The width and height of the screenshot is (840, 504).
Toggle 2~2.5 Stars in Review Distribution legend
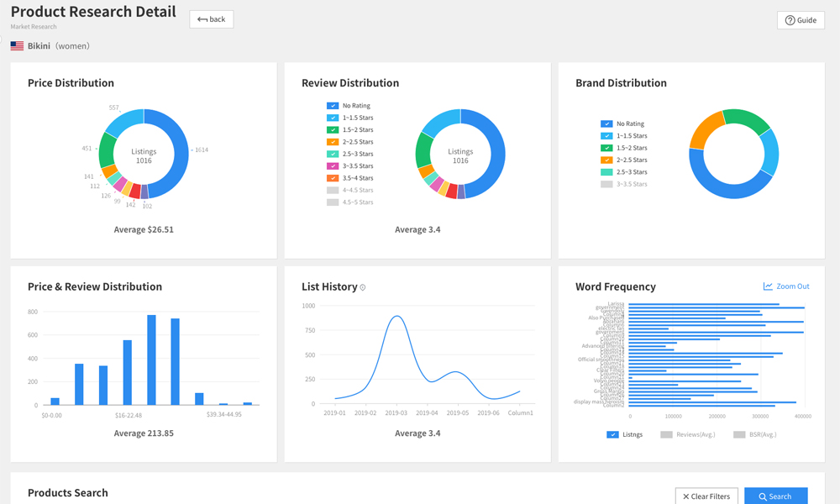pos(333,142)
